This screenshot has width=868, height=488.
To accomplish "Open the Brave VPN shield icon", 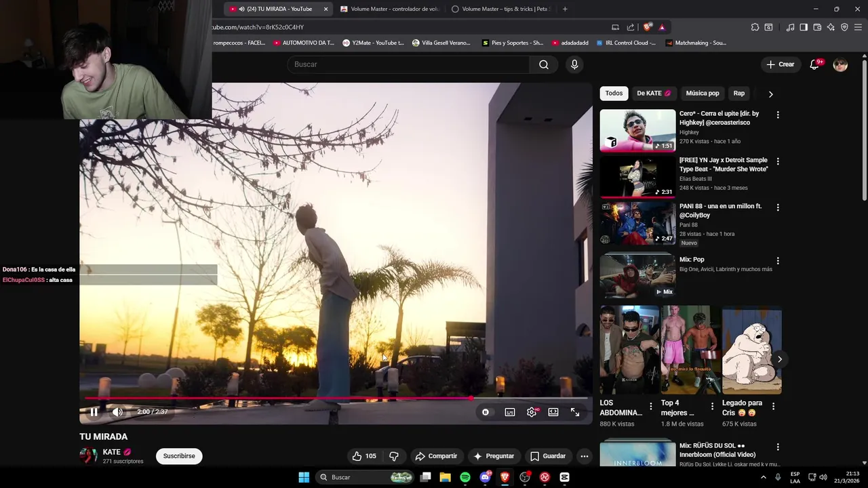I will click(x=844, y=27).
